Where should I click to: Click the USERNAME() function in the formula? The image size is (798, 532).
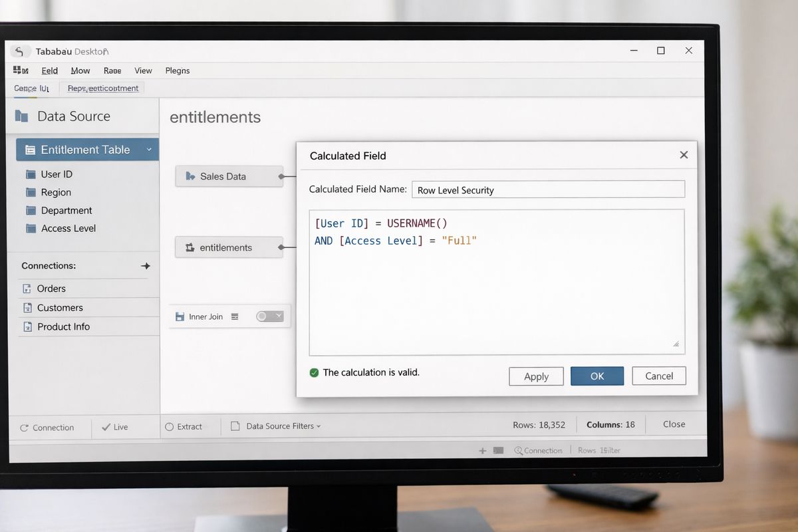[418, 223]
